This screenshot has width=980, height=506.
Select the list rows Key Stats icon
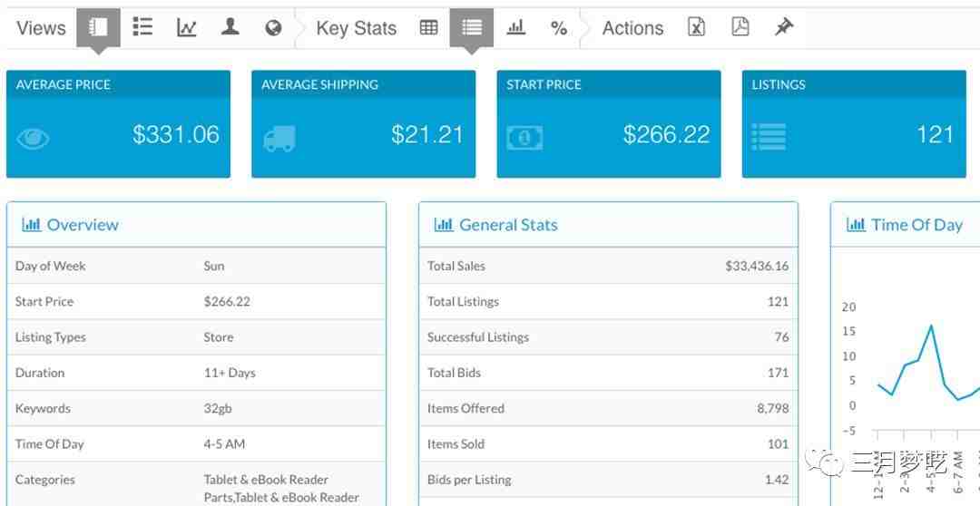(472, 27)
